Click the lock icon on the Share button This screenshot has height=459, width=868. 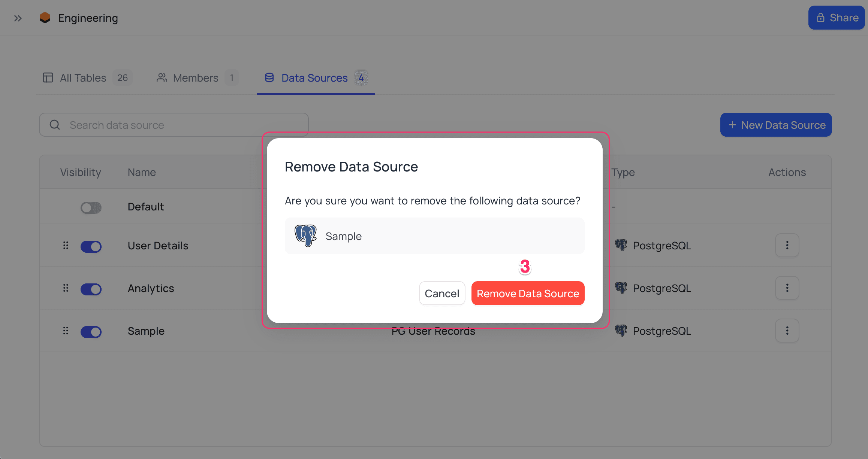pos(820,17)
